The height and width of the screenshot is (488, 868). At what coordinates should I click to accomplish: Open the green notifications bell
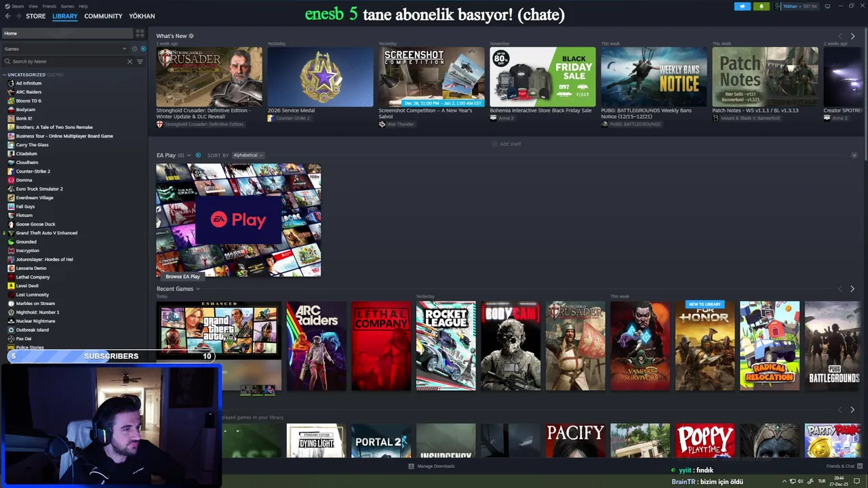click(761, 6)
